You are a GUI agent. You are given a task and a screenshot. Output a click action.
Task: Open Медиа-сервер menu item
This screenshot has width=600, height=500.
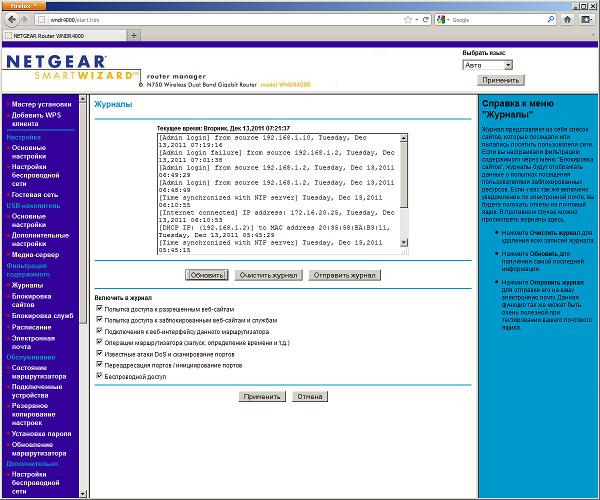pos(35,255)
